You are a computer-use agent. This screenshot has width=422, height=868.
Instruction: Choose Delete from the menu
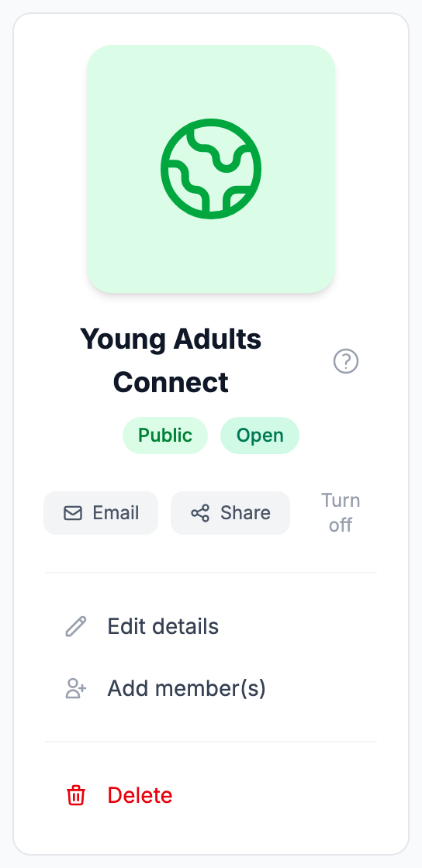[x=211, y=795]
